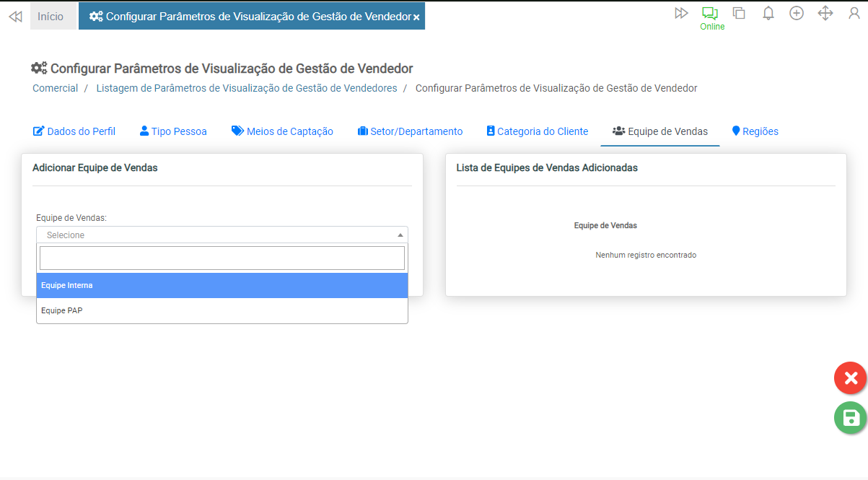Select Equipe Interna from dropdown list

pyautogui.click(x=222, y=285)
